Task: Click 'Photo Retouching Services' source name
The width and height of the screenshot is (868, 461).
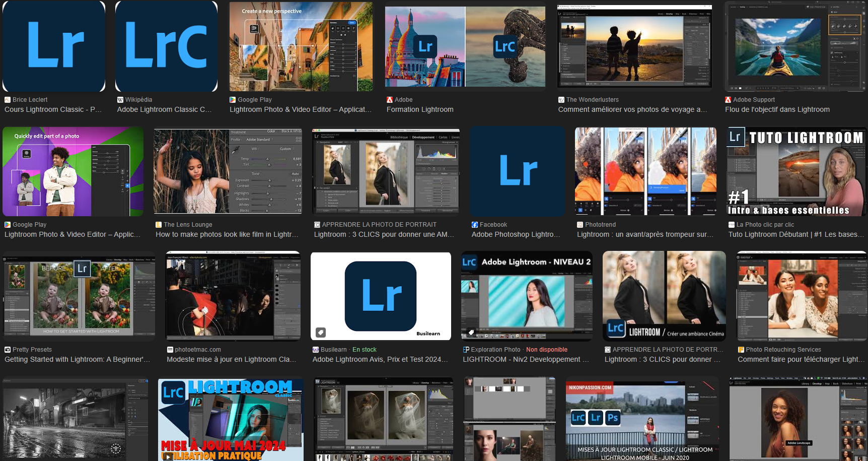Action: click(x=783, y=350)
